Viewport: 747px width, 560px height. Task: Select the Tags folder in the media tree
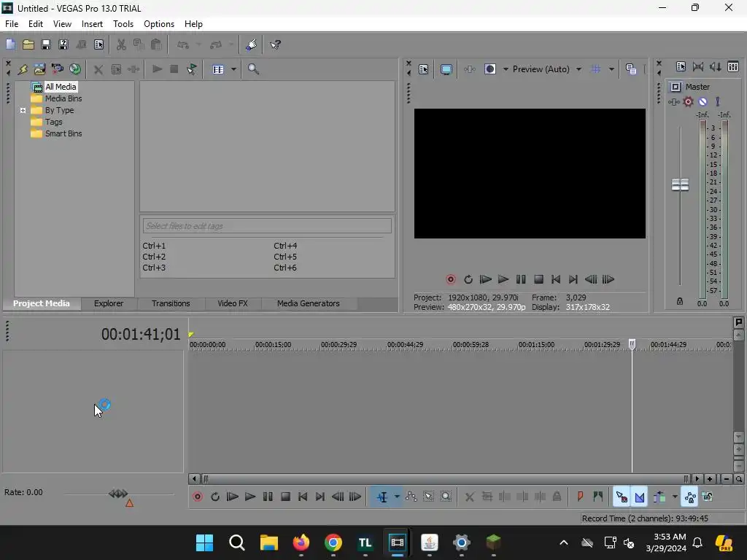[54, 122]
